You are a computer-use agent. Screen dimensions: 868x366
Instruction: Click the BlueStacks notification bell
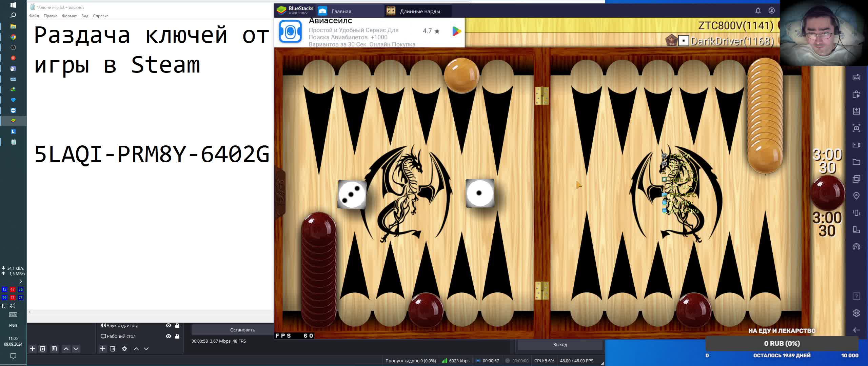tap(758, 11)
